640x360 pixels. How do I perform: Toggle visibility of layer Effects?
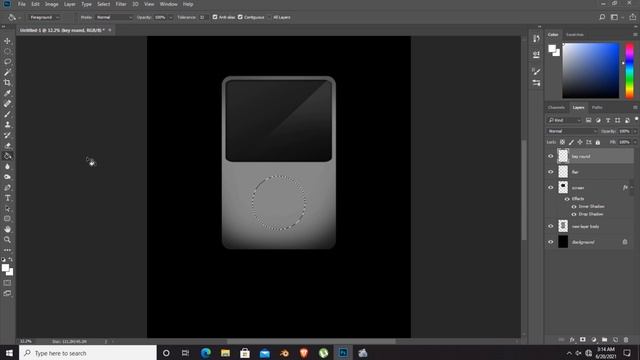[567, 199]
